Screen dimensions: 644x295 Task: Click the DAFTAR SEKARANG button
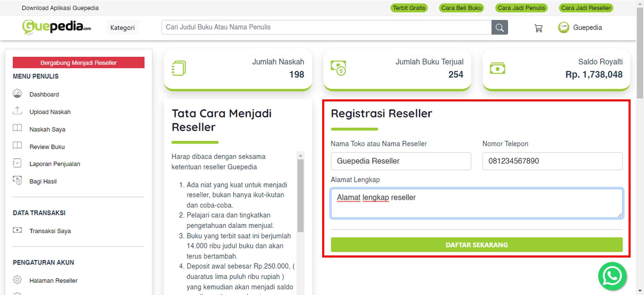pyautogui.click(x=477, y=245)
